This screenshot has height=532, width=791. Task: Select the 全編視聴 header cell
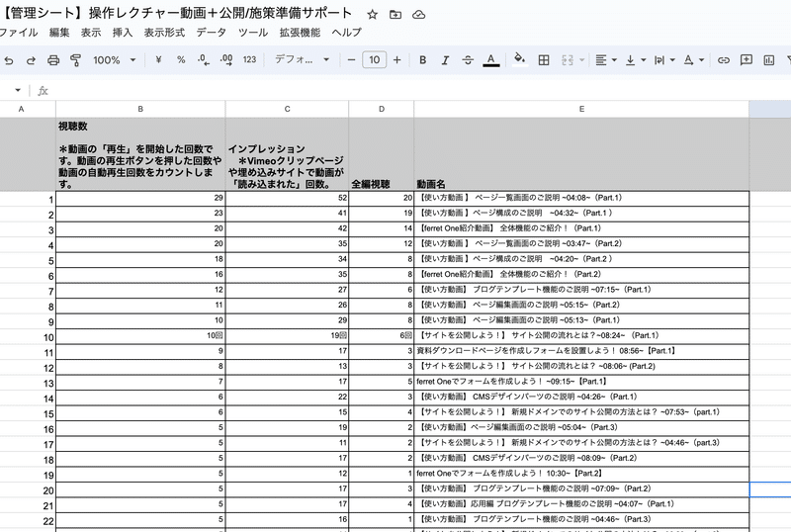point(382,154)
